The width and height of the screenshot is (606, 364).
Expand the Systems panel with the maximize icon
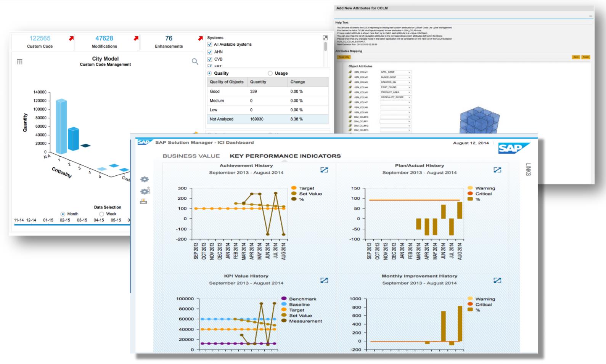click(x=325, y=38)
